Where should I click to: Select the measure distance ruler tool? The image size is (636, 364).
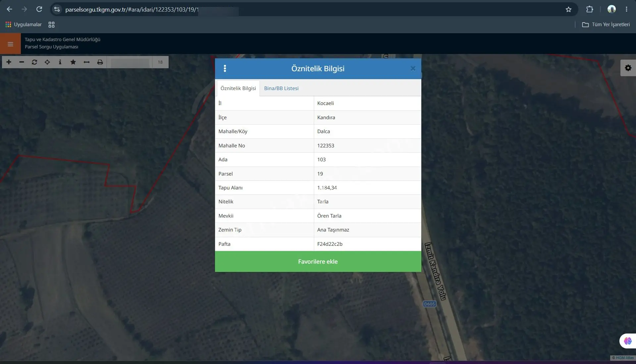coord(86,62)
